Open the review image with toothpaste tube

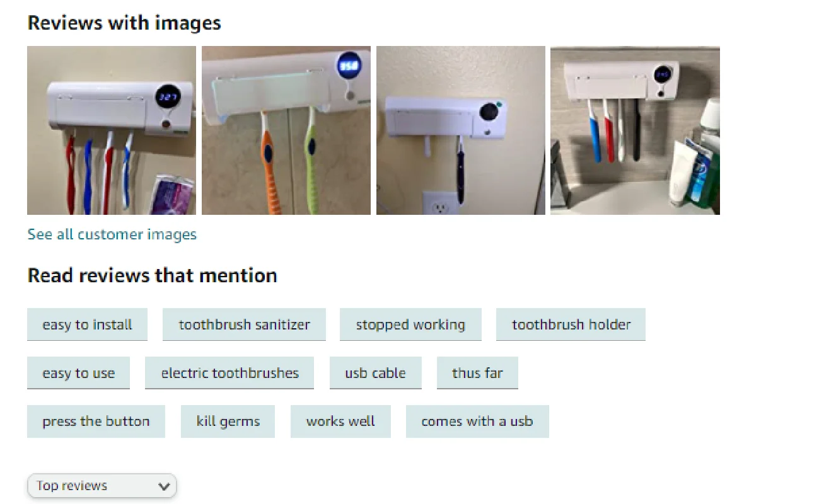tap(635, 130)
